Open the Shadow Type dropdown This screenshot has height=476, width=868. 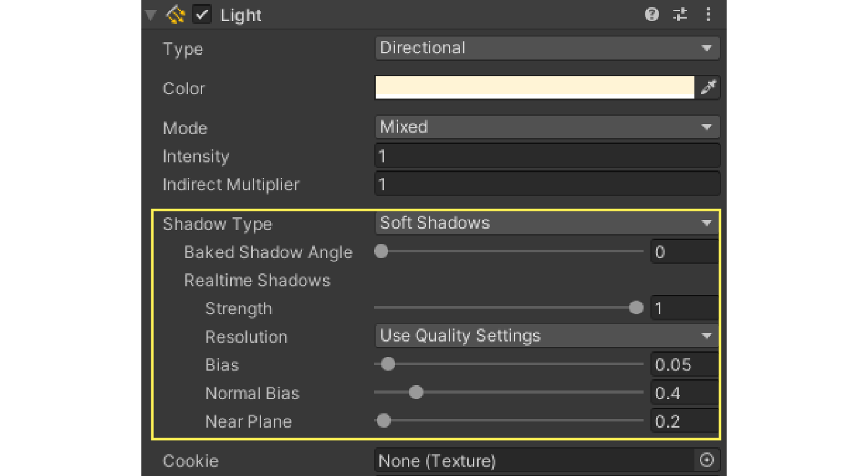pyautogui.click(x=546, y=223)
